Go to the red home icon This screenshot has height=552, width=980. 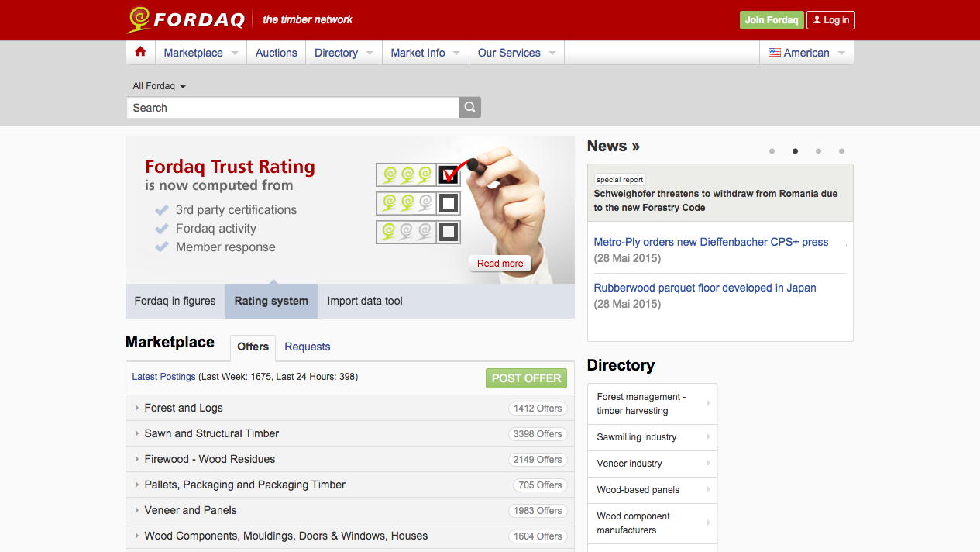[140, 52]
